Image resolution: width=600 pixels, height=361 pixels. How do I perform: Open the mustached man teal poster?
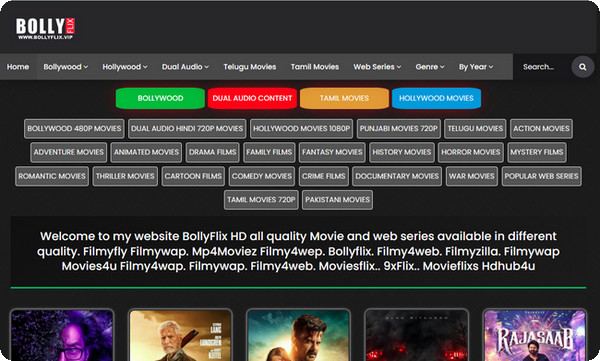tap(298, 335)
